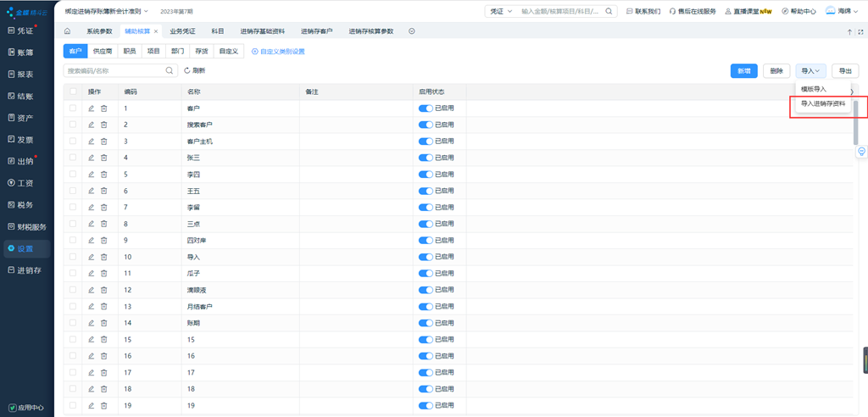The height and width of the screenshot is (417, 868).
Task: Click the 删除 button in toolbar
Action: tap(776, 71)
